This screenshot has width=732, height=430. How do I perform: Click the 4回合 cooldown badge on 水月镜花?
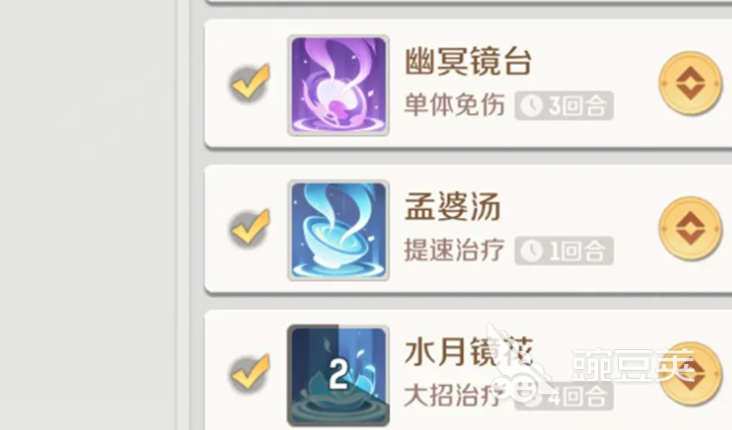coord(564,396)
